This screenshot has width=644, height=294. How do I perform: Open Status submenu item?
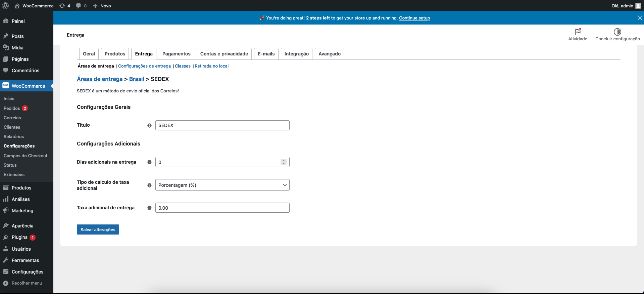(10, 165)
